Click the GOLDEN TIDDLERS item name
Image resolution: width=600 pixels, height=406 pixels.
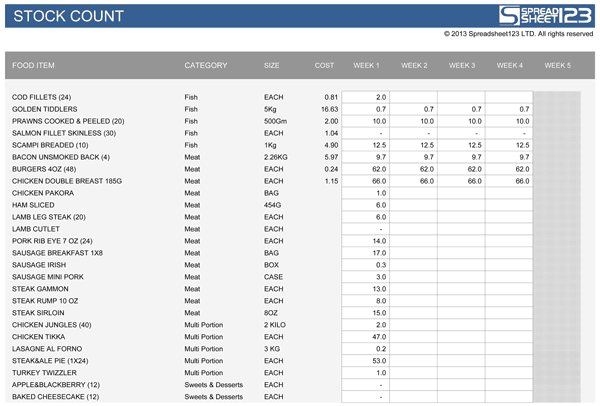pos(44,109)
